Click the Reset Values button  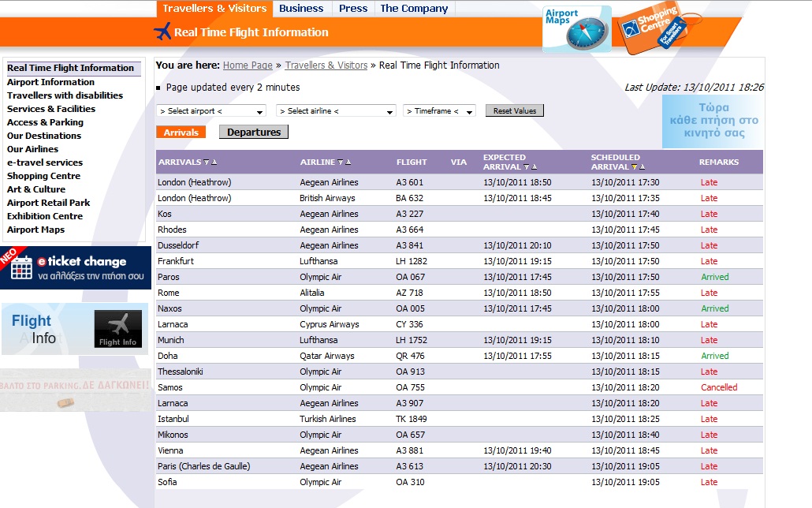(514, 111)
